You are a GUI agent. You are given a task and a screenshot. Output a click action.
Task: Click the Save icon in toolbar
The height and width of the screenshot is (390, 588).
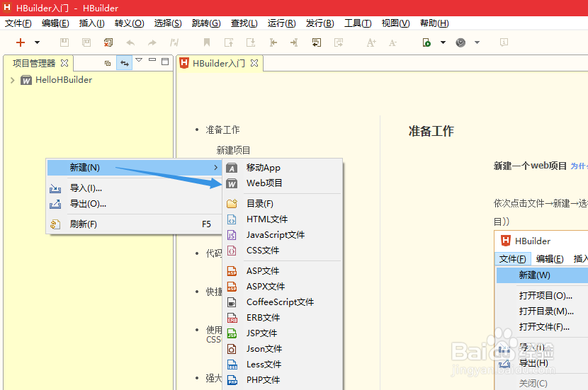pos(64,42)
